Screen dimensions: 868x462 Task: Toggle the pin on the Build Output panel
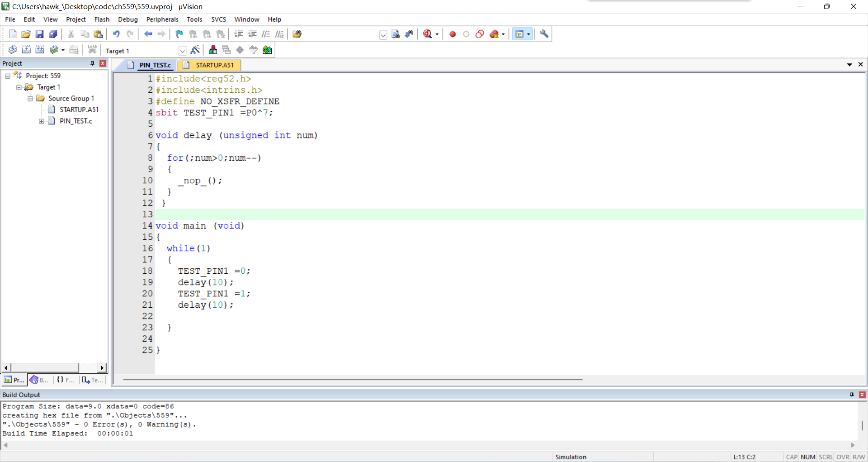[x=852, y=395]
